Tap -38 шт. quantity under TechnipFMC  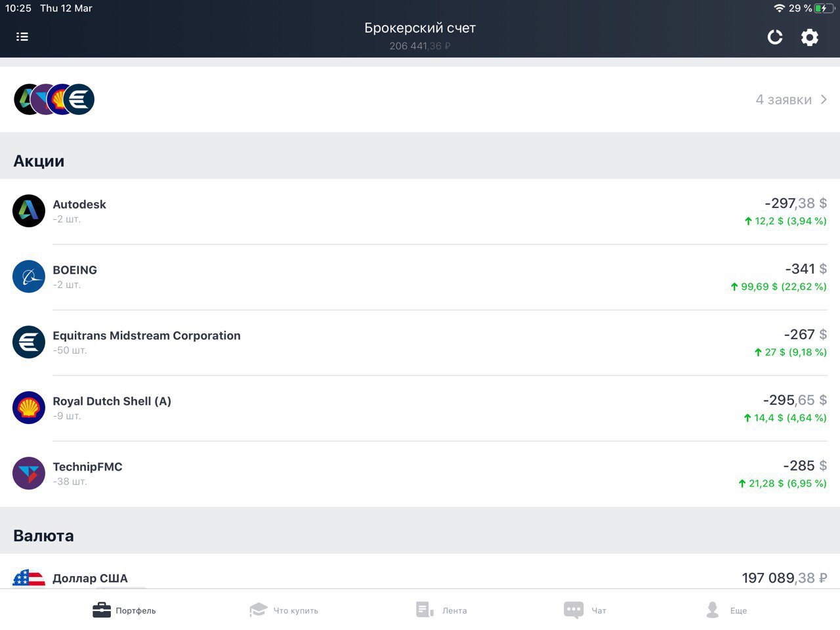[70, 482]
